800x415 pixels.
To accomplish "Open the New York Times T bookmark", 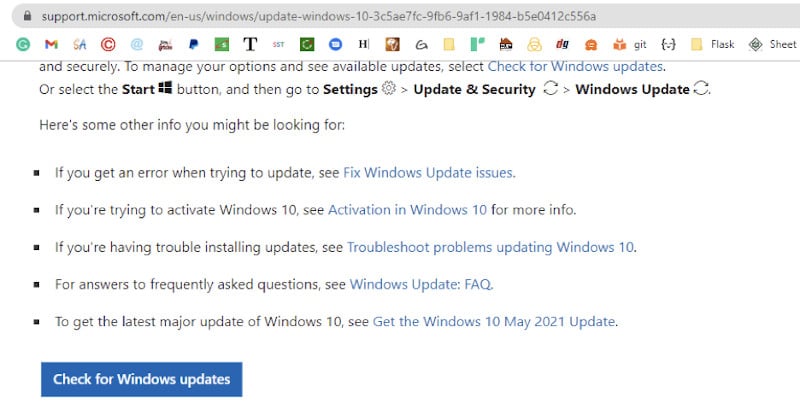I will (250, 44).
